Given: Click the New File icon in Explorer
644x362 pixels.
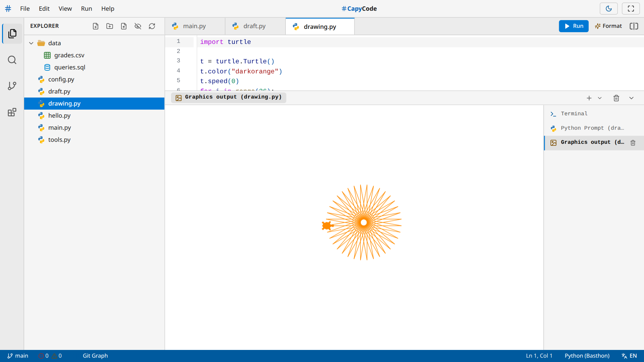Looking at the screenshot, I should [x=96, y=26].
